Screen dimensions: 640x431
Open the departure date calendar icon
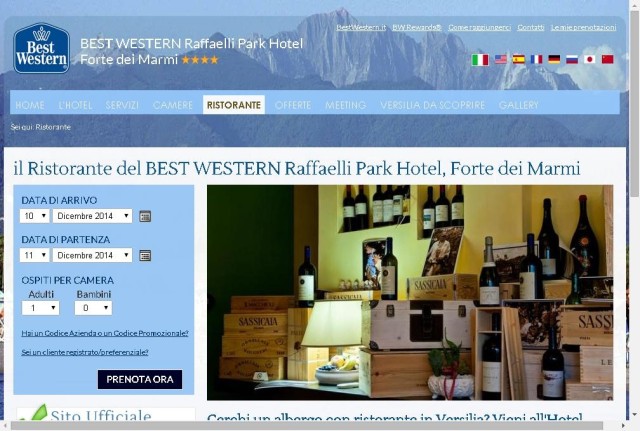pyautogui.click(x=145, y=255)
